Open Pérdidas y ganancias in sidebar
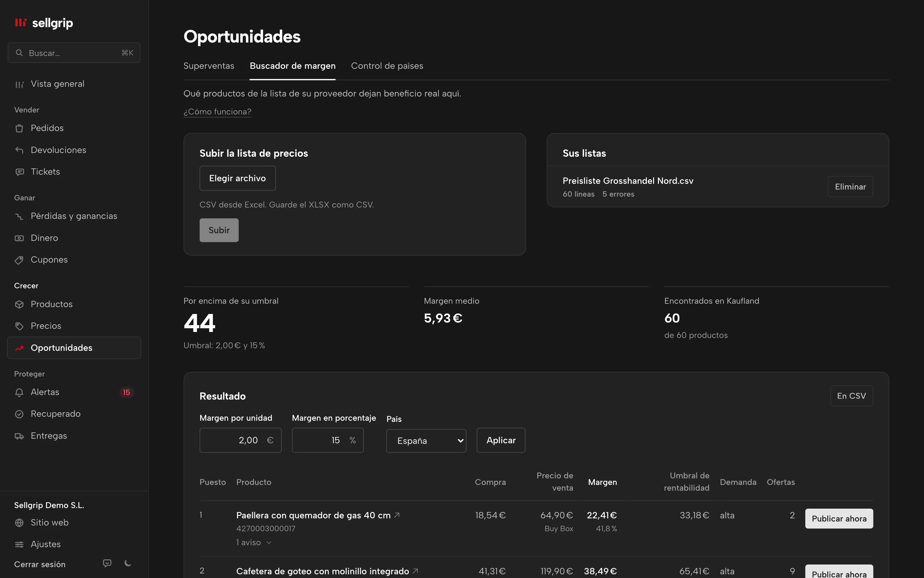This screenshot has height=578, width=924. pos(74,216)
